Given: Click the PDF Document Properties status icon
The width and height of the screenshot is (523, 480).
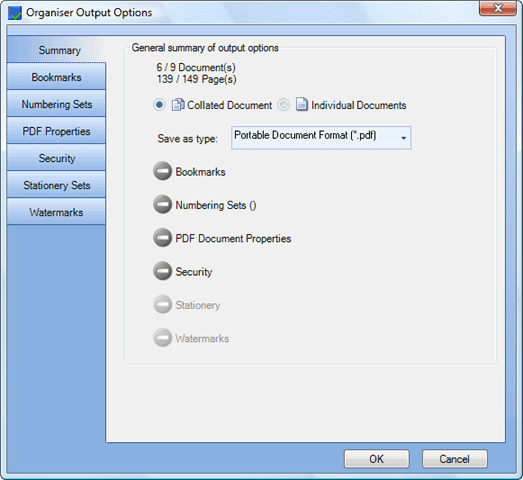Looking at the screenshot, I should pyautogui.click(x=162, y=238).
